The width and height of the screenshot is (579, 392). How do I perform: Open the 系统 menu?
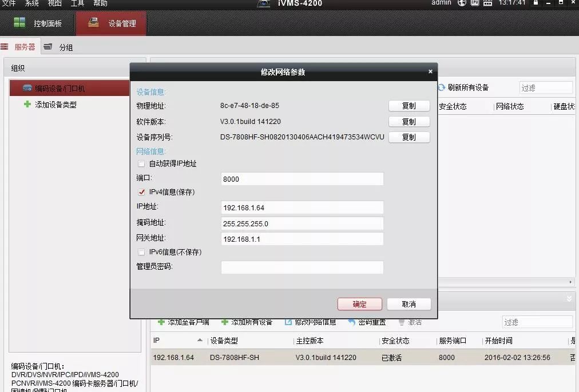click(32, 3)
